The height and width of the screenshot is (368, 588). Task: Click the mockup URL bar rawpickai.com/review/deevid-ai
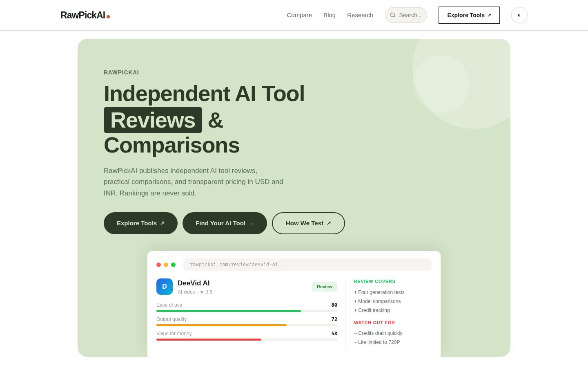307,265
